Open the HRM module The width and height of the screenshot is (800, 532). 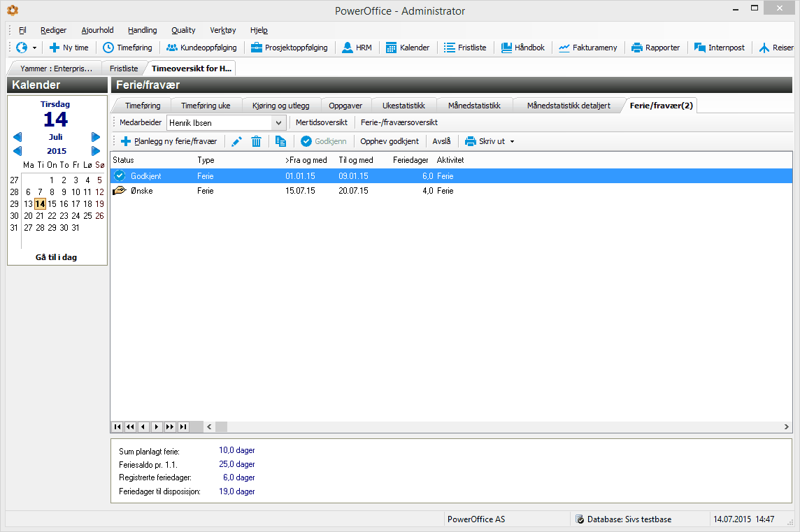(357, 48)
